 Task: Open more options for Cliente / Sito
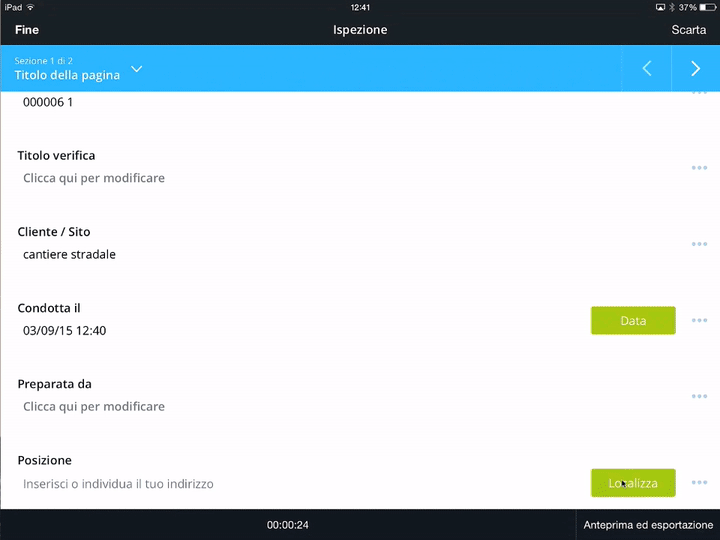click(699, 244)
